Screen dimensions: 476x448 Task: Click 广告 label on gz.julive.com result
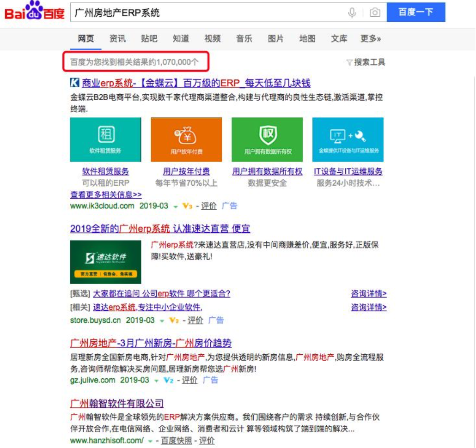pyautogui.click(x=210, y=381)
